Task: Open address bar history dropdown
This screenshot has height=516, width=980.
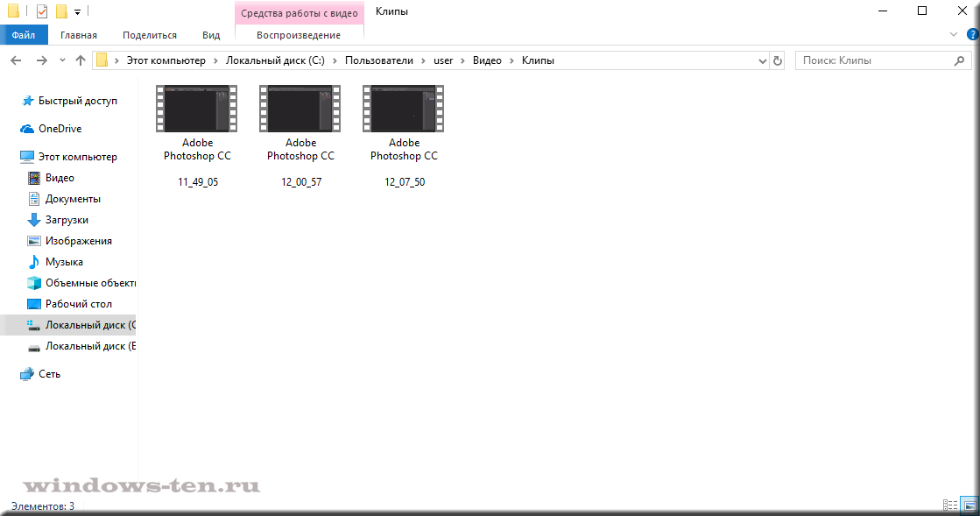Action: pos(762,60)
